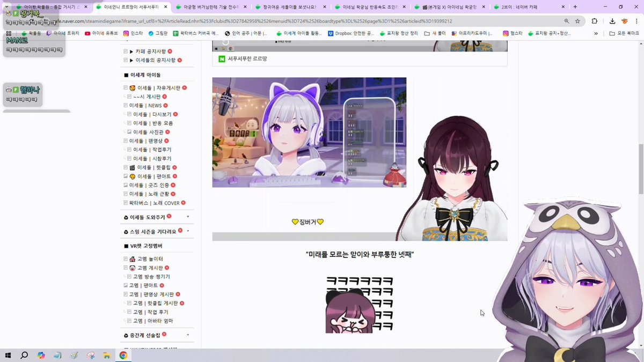Click the 고멤 | 아바타 엄마 sidebar entry

tap(153, 321)
